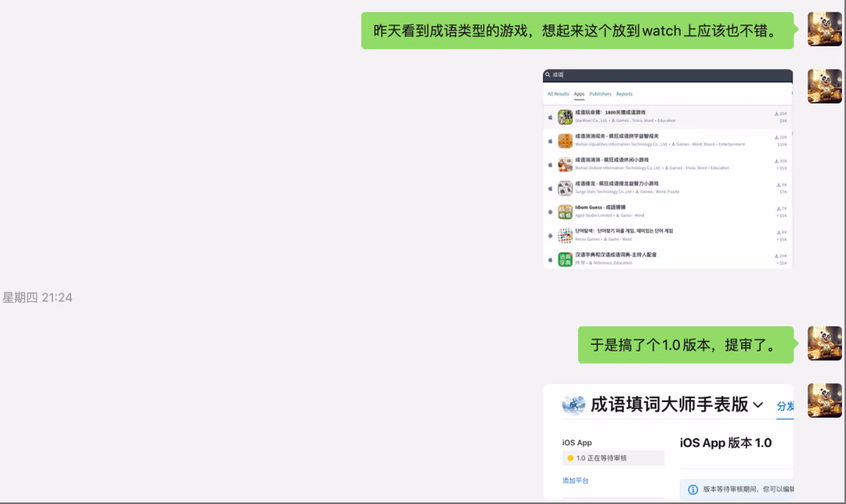Click the 汉语字典和汉语成语词典 title
846x504 pixels.
616,255
